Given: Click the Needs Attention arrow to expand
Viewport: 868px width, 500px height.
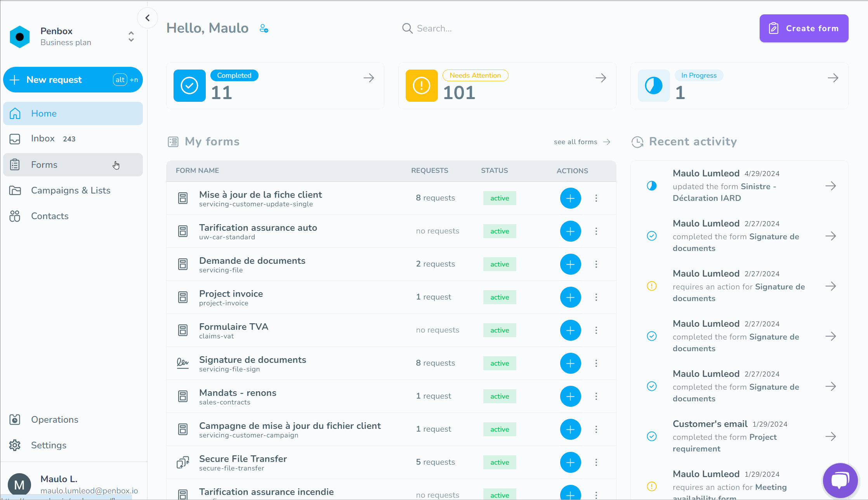Looking at the screenshot, I should pos(601,78).
